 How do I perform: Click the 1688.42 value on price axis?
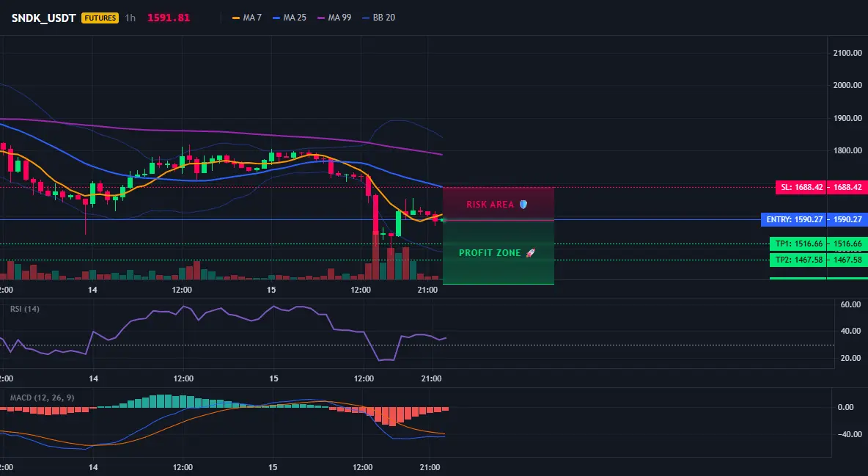click(x=847, y=187)
